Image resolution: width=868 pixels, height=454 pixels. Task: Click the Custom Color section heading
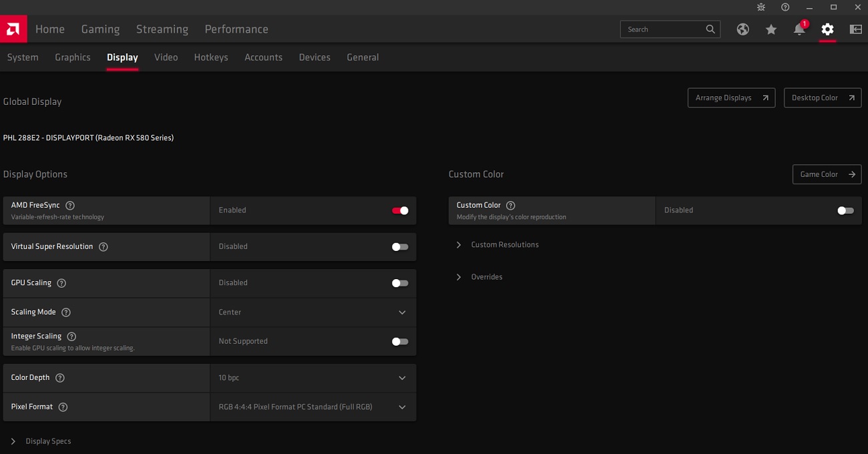[x=476, y=174]
